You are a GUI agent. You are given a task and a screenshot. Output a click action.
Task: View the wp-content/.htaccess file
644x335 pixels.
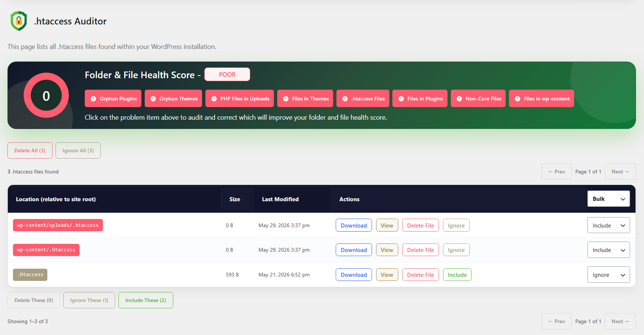pyautogui.click(x=387, y=250)
